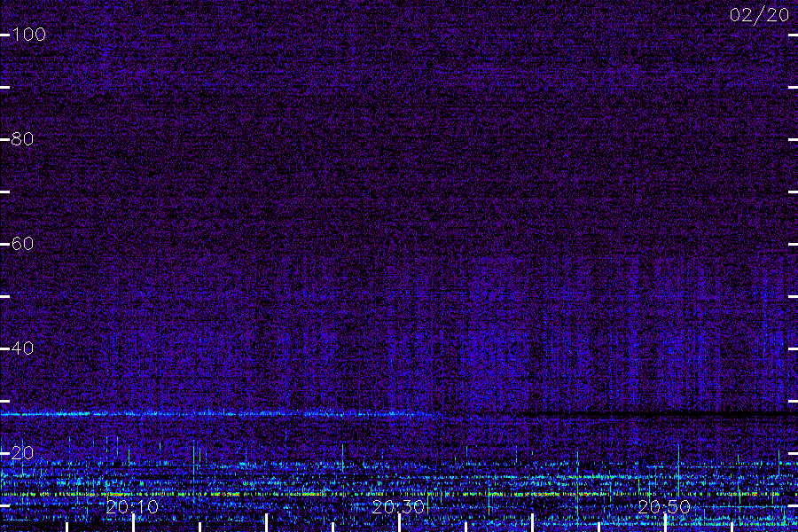Click the 20 frequency axis label
The image size is (798, 532).
click(x=22, y=452)
